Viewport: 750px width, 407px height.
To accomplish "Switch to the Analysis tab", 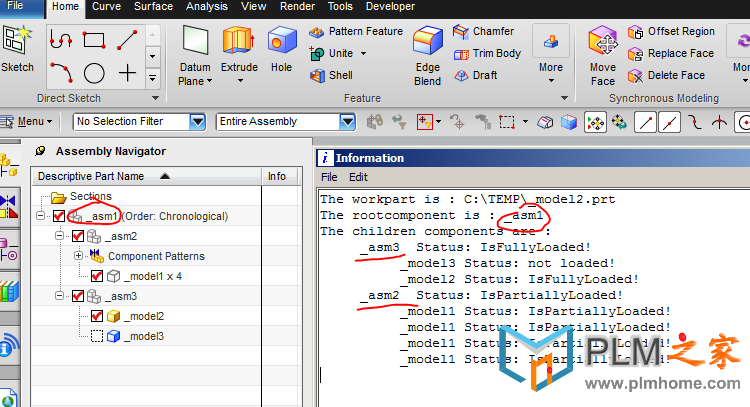I will click(x=207, y=7).
